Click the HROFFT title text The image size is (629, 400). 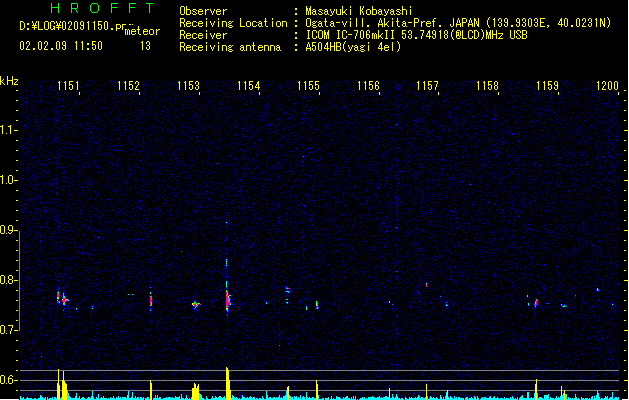(102, 8)
